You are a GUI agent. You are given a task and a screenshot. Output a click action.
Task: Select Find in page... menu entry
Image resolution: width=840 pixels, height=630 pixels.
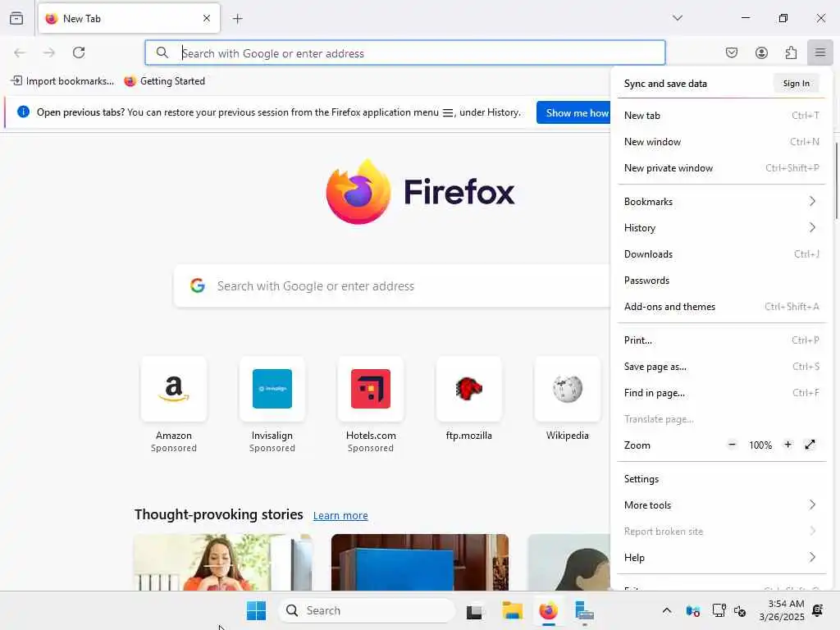pos(721,393)
